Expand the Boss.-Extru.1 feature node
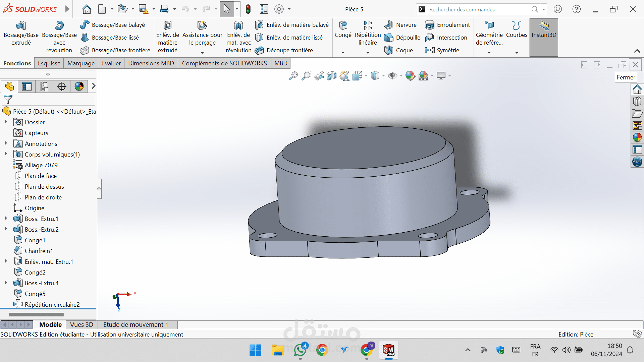 pyautogui.click(x=6, y=219)
